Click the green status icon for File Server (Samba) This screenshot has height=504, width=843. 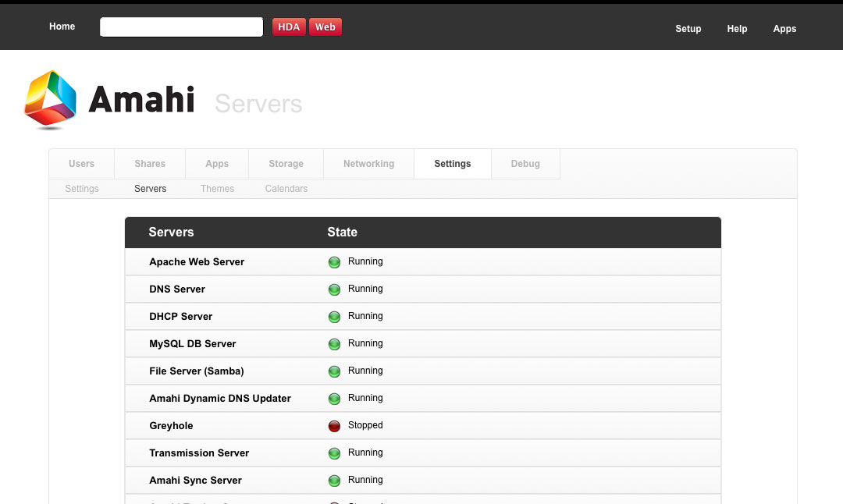(x=334, y=371)
